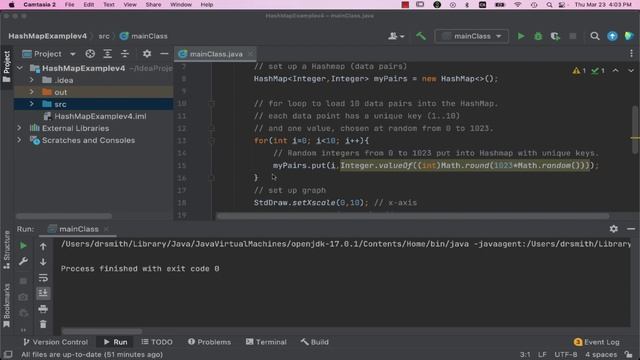Go down the stack trace arrow
The height and width of the screenshot is (360, 640).
coord(43,262)
